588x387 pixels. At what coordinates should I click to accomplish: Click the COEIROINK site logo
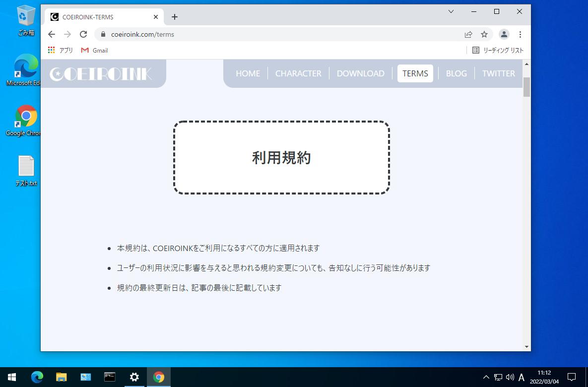[x=101, y=74]
